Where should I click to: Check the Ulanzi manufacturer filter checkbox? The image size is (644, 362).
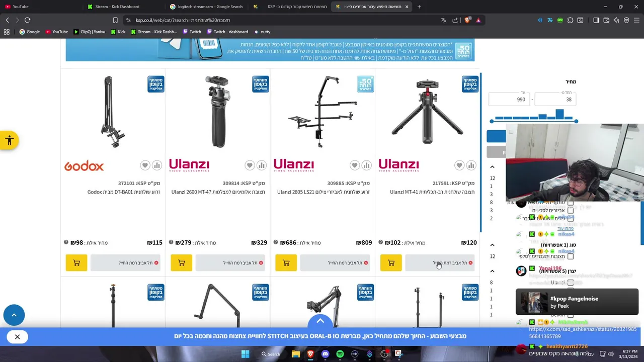[x=571, y=283]
